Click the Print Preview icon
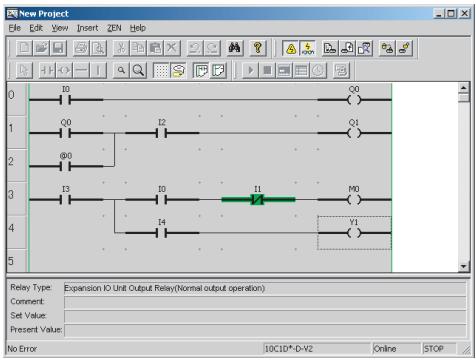 pyautogui.click(x=99, y=48)
